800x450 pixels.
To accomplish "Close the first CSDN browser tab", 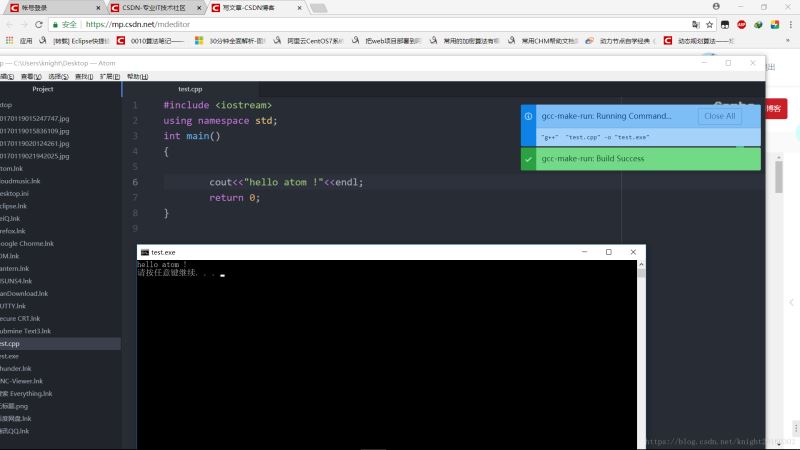I will coord(98,8).
